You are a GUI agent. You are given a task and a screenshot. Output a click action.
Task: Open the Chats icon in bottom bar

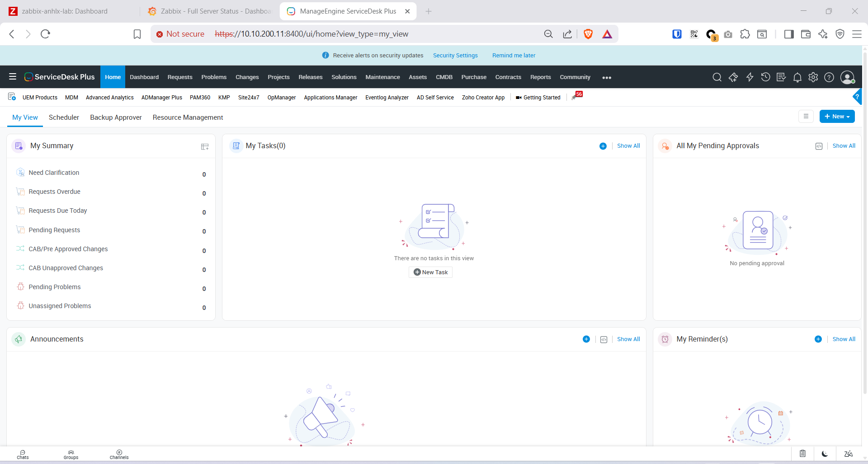[23, 454]
